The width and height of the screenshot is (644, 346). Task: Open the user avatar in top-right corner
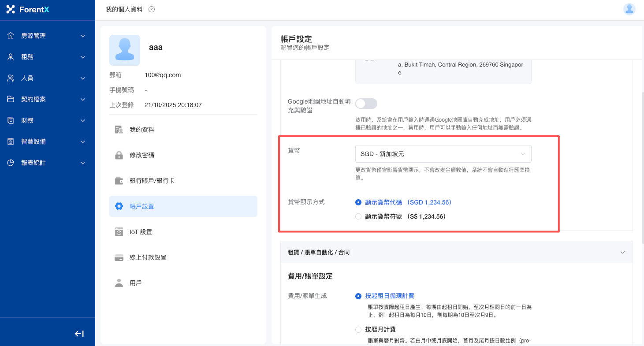pos(629,9)
